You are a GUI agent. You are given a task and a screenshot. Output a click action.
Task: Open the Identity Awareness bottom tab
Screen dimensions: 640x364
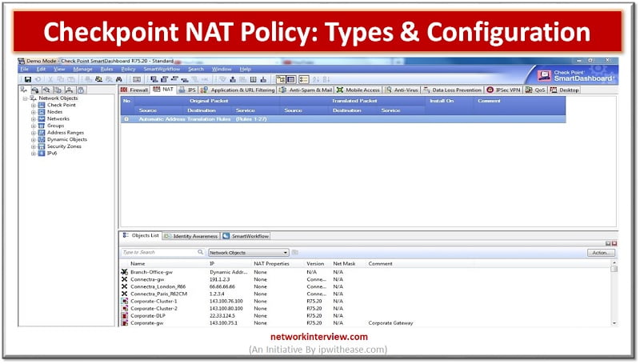click(191, 236)
